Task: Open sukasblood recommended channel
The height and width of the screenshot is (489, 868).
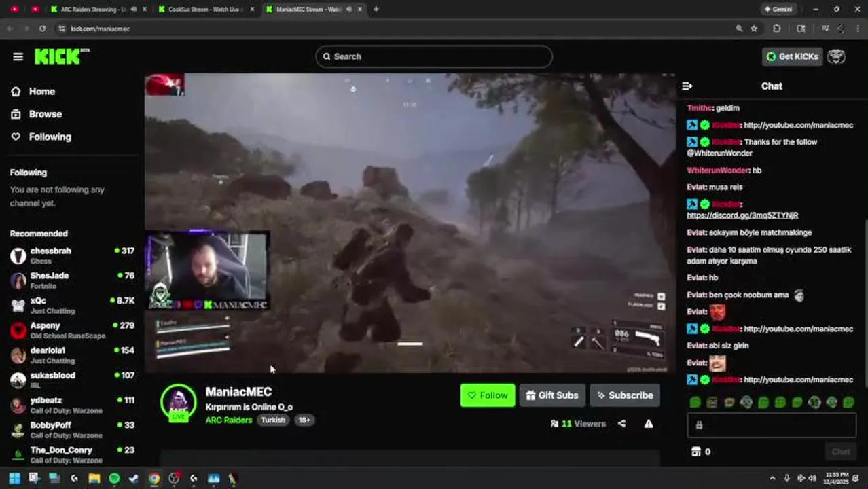Action: 72,380
